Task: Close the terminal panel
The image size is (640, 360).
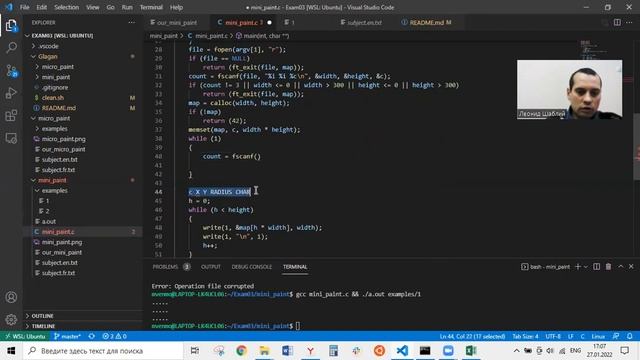Action: (631, 267)
